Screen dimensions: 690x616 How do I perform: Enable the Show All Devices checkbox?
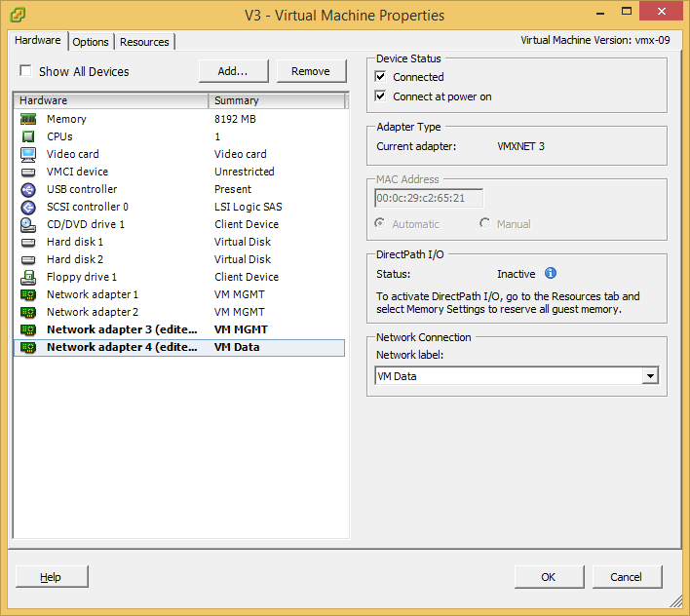(x=25, y=70)
